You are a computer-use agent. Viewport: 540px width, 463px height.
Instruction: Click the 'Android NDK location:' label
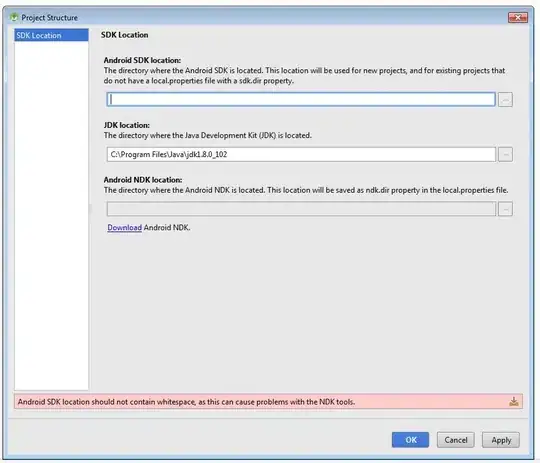(x=143, y=180)
